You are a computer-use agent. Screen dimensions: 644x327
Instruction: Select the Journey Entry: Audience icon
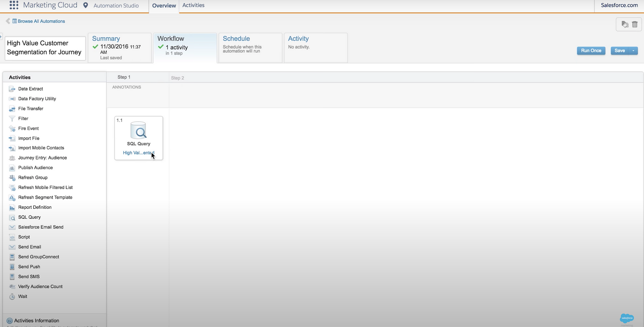[x=12, y=158]
